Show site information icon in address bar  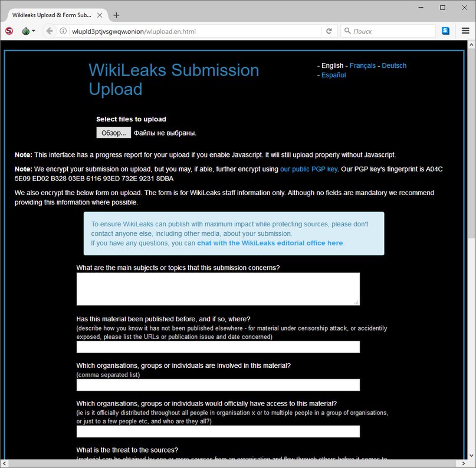[x=63, y=31]
